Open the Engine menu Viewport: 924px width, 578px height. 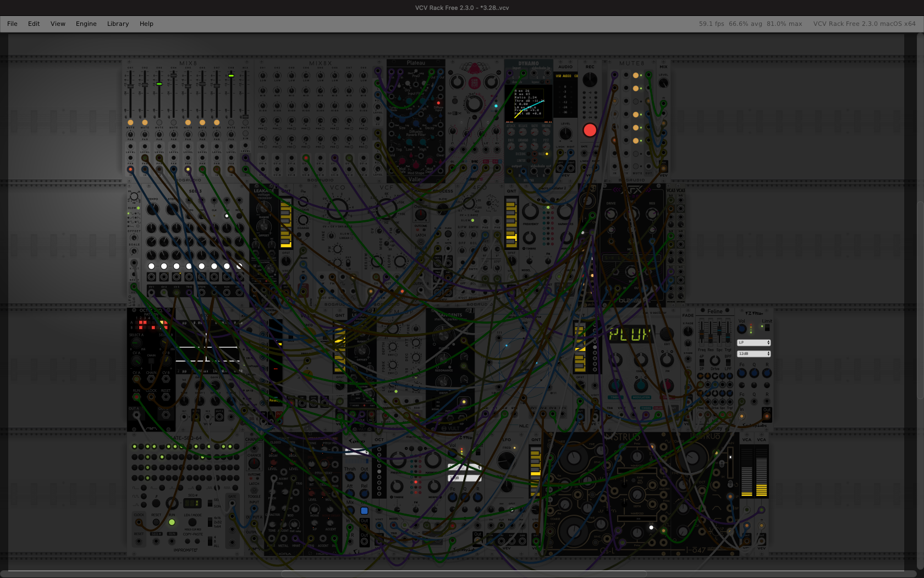(x=86, y=24)
